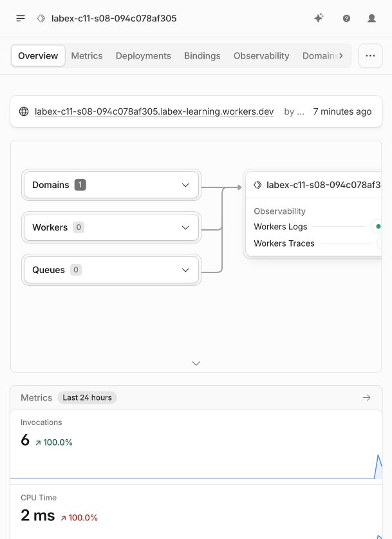
Task: Open the hamburger navigation menu
Action: [21, 18]
